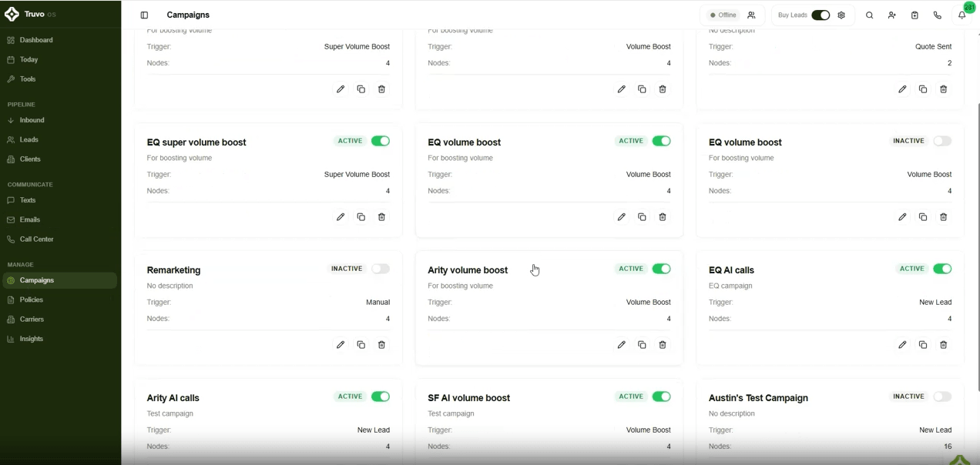Screen dimensions: 980x465
Task: Duplicate the Remarketing campaign
Action: click(361, 345)
